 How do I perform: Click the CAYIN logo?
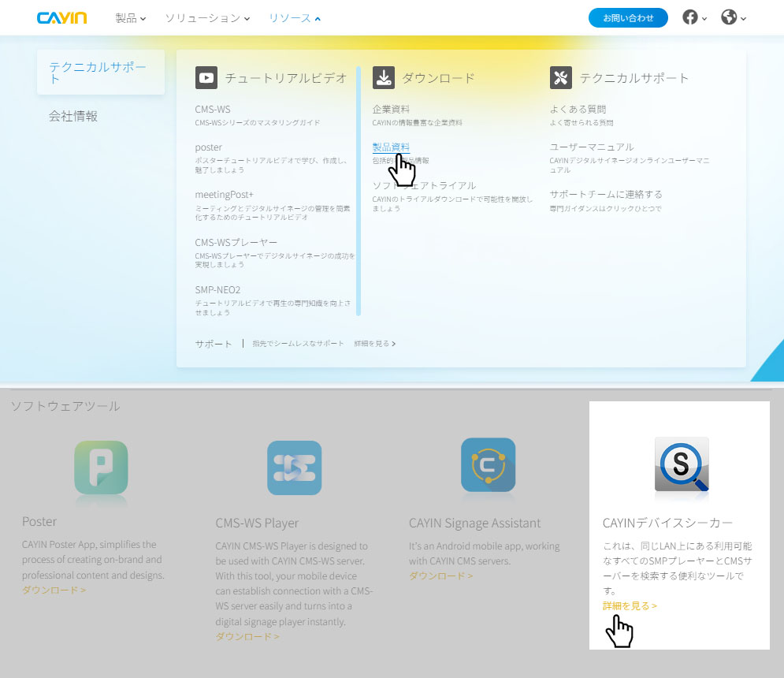point(61,18)
